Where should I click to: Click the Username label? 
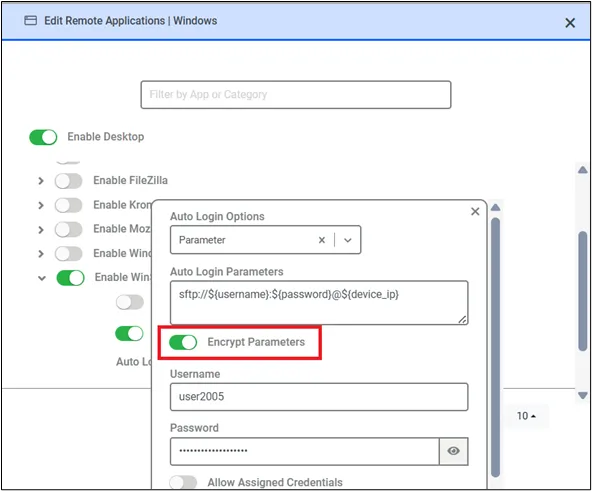coord(195,374)
